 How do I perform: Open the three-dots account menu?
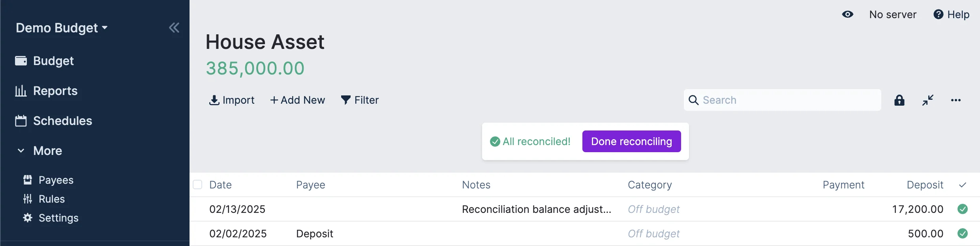click(956, 100)
